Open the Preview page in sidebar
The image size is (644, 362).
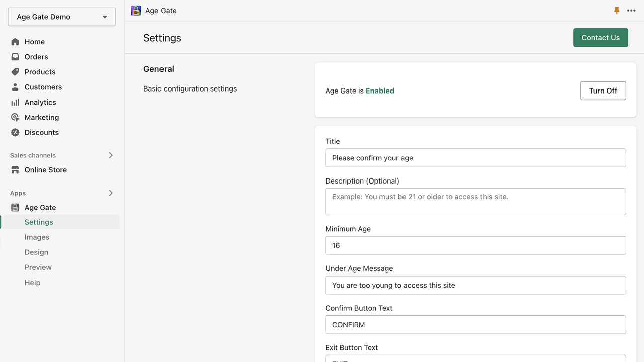tap(38, 267)
